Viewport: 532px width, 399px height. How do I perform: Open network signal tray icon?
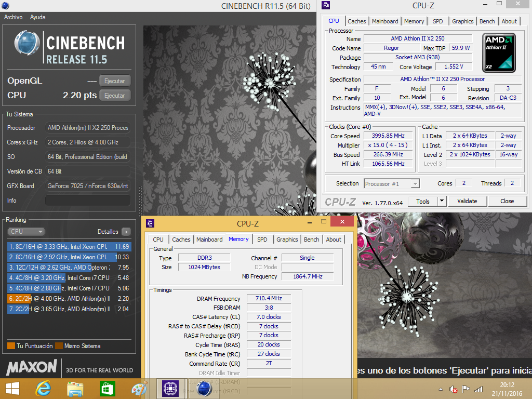click(x=478, y=389)
